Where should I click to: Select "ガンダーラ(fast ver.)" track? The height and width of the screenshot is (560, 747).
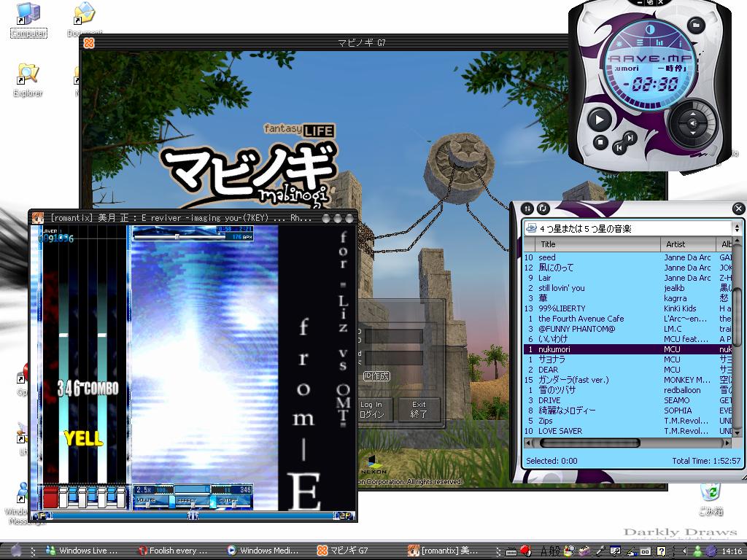[628, 380]
